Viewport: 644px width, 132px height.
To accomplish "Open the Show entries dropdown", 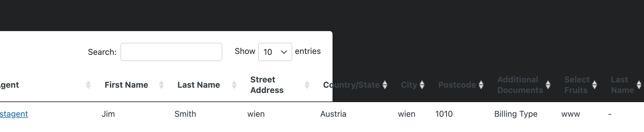I will (275, 52).
